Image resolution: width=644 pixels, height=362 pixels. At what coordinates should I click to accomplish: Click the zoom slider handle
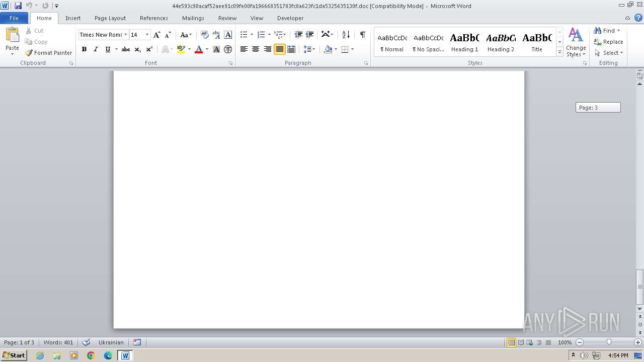[x=609, y=342]
